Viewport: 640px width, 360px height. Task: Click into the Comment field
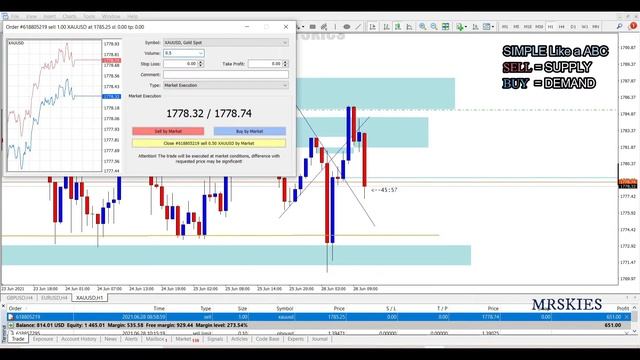[226, 75]
